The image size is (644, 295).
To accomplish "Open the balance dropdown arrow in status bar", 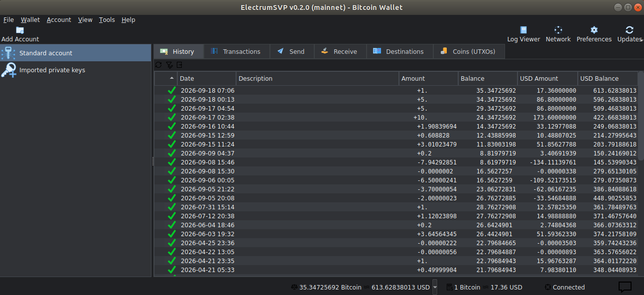I will pyautogui.click(x=435, y=287).
